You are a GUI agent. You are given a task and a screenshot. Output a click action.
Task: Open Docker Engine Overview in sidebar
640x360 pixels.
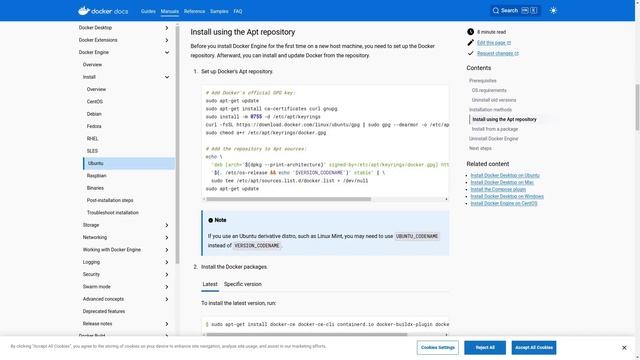click(92, 64)
